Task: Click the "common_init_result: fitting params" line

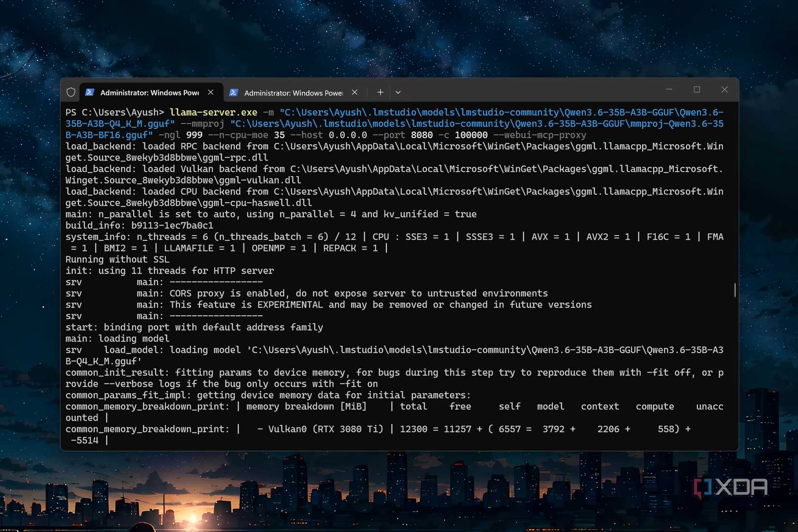Action: tap(395, 378)
